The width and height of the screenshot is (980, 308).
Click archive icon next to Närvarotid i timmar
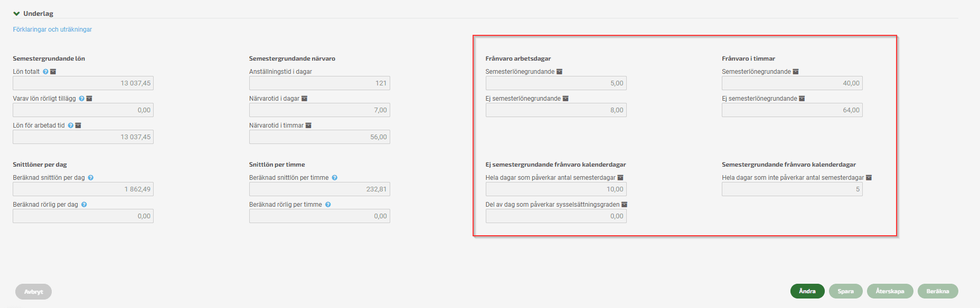(x=308, y=126)
